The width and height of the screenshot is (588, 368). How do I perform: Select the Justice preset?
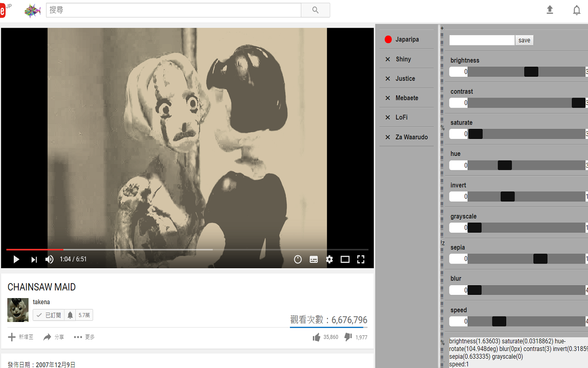[405, 79]
